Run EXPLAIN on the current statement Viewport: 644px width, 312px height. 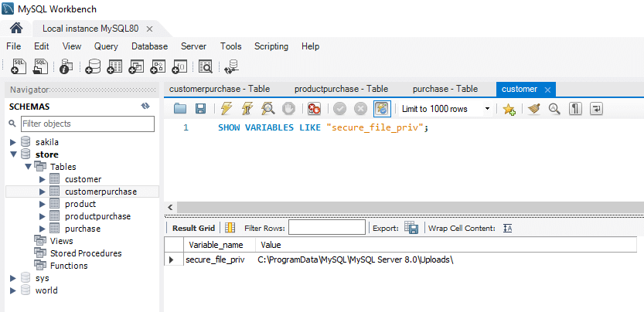point(268,109)
